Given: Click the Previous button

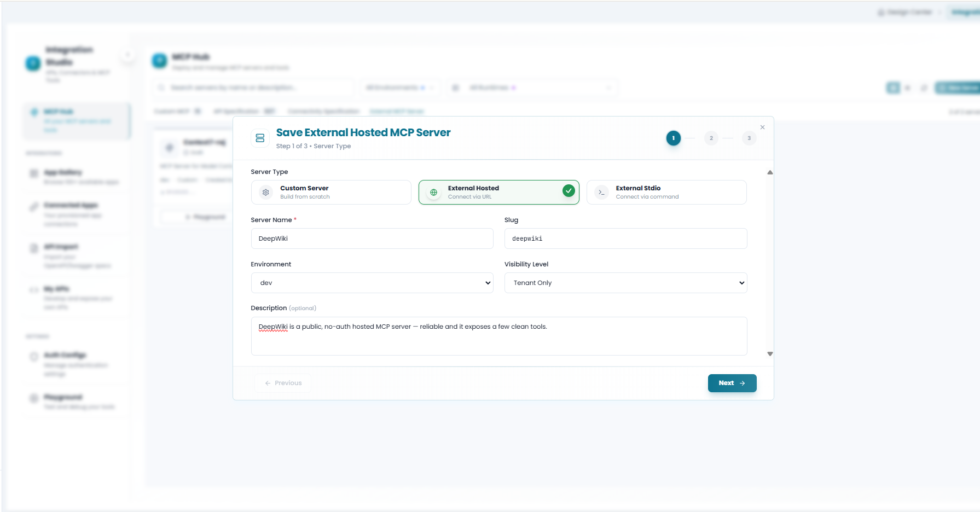Looking at the screenshot, I should coord(283,383).
